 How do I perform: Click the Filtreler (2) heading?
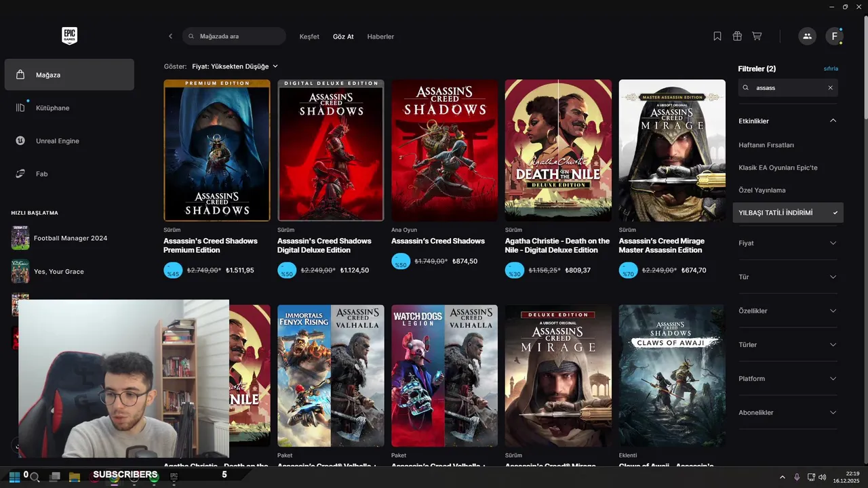pos(757,68)
